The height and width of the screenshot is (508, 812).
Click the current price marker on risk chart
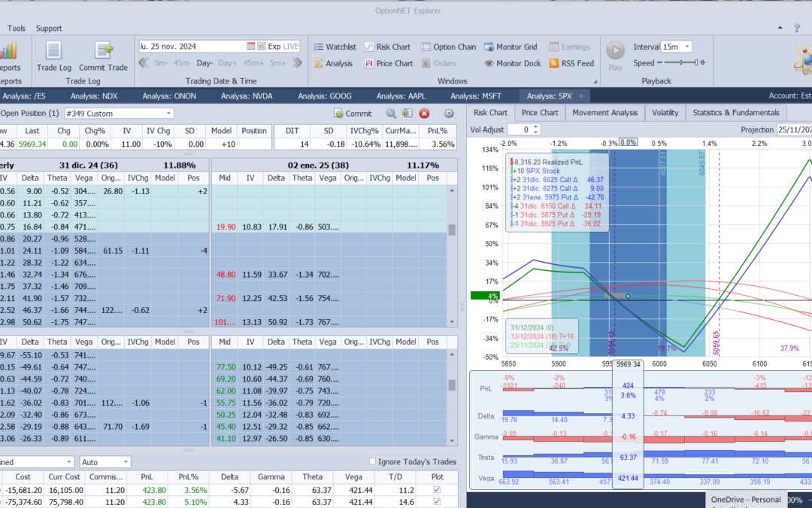628,296
